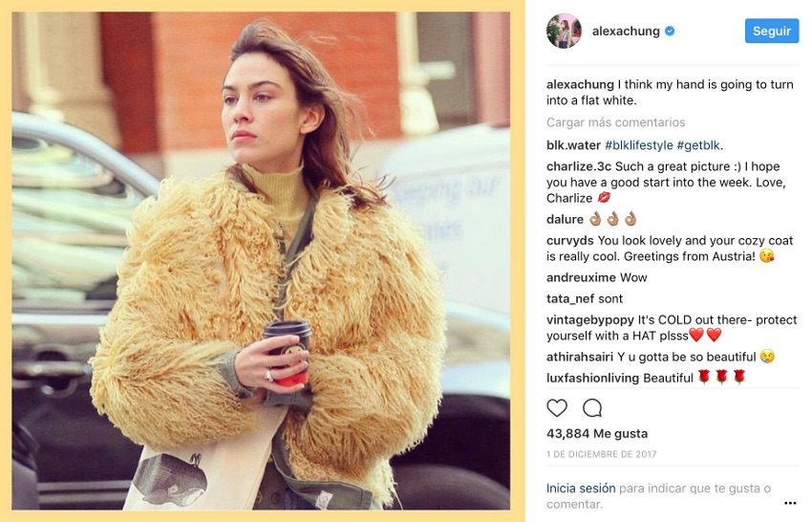Click the heart like icon
The width and height of the screenshot is (812, 522).
tap(557, 408)
